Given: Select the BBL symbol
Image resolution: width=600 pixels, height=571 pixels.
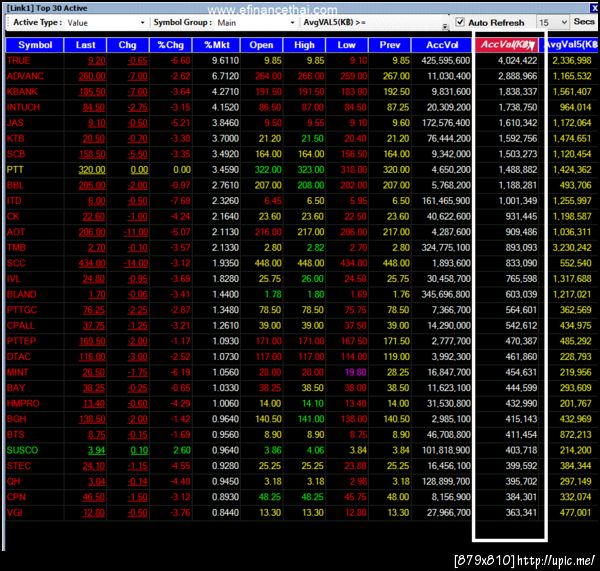Looking at the screenshot, I should click(15, 185).
